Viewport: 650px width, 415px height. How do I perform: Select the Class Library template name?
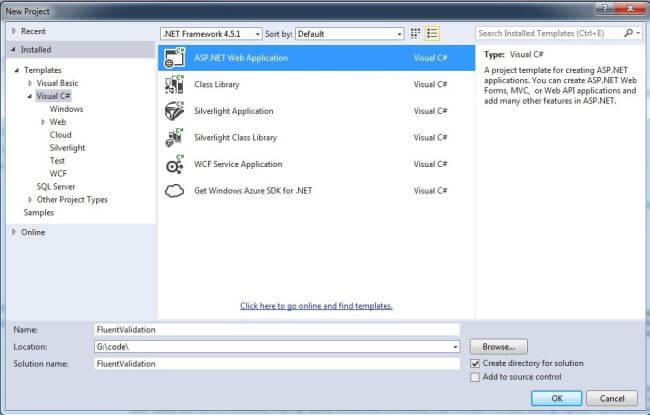pyautogui.click(x=217, y=85)
